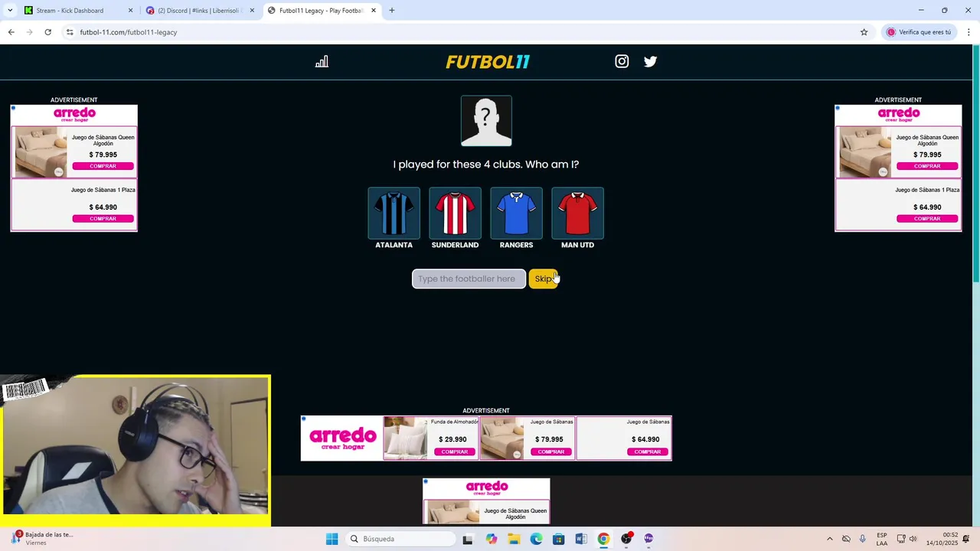Click arredo logo in bottom banner ad
980x551 pixels.
pos(342,438)
